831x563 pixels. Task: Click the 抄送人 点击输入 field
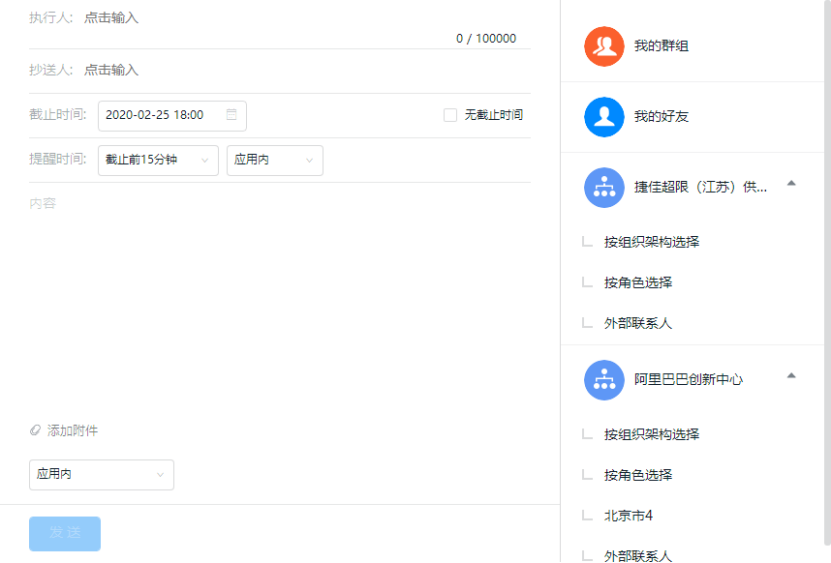111,70
